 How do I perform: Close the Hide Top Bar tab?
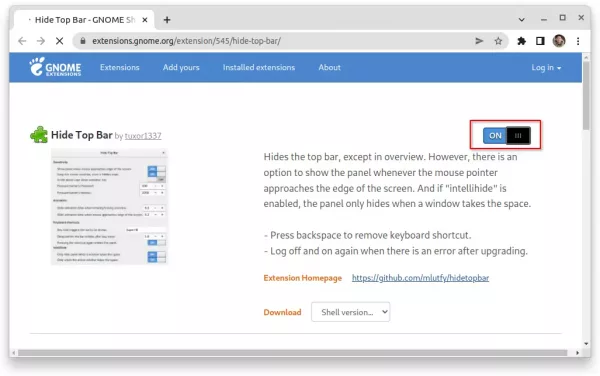click(x=145, y=20)
